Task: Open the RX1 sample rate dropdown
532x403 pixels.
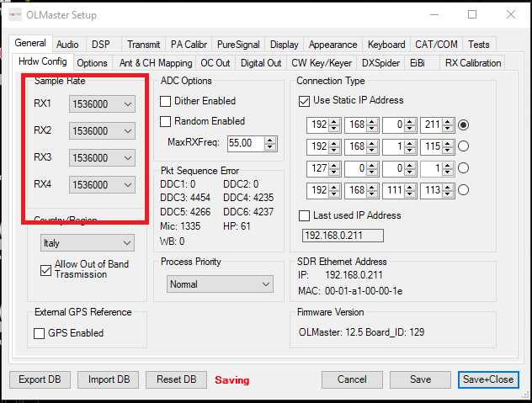Action: (x=102, y=103)
